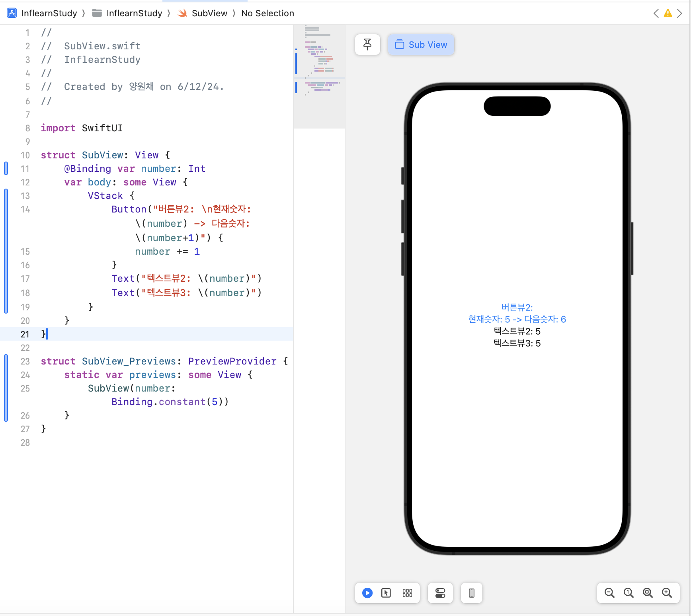The width and height of the screenshot is (691, 616).
Task: Click the import SwiftUI line
Action: tap(82, 128)
